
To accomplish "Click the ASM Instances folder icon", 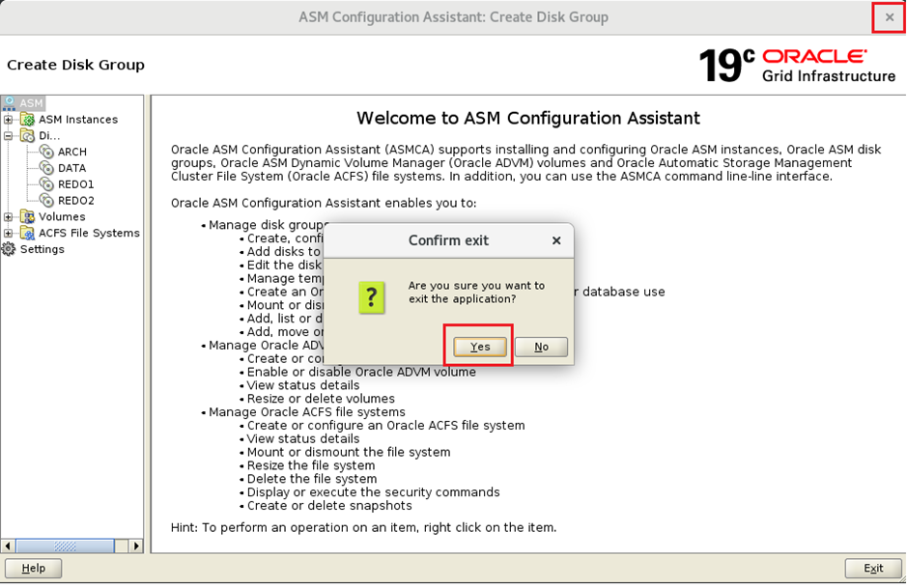I will tap(28, 119).
